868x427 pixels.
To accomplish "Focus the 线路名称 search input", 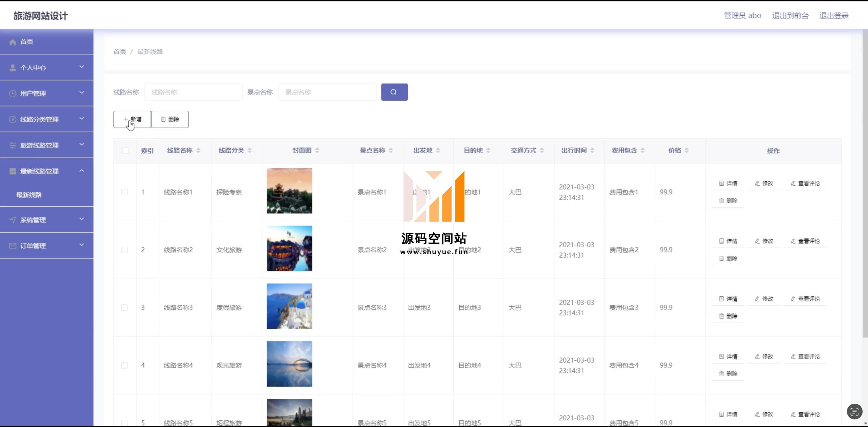I will [193, 92].
